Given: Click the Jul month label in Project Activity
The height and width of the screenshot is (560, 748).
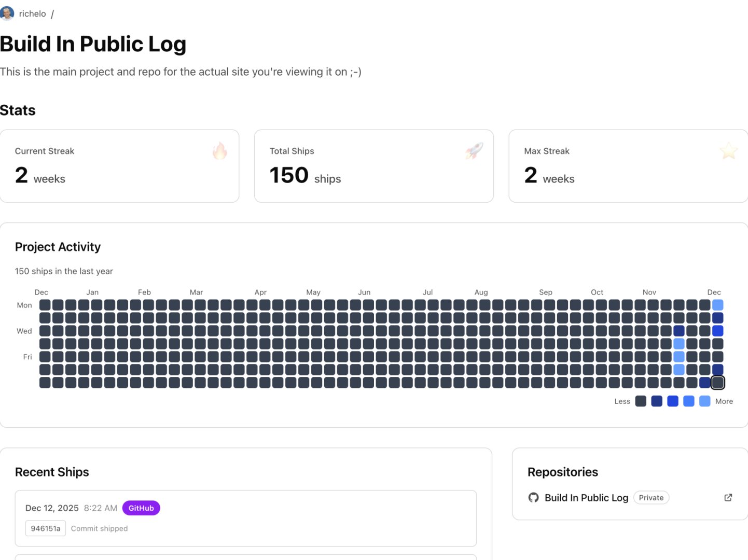Looking at the screenshot, I should [427, 292].
